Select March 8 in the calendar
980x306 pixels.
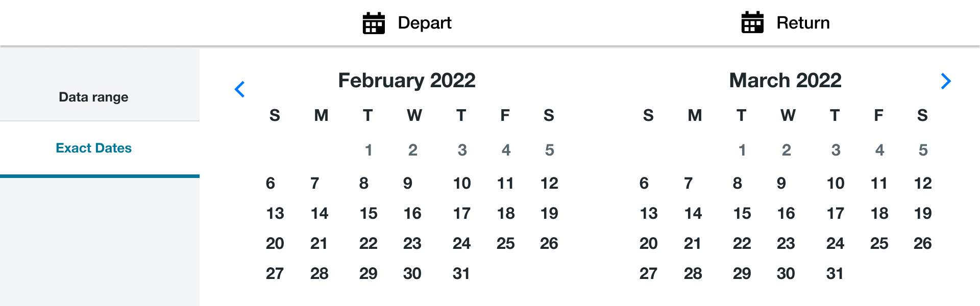[x=737, y=183]
